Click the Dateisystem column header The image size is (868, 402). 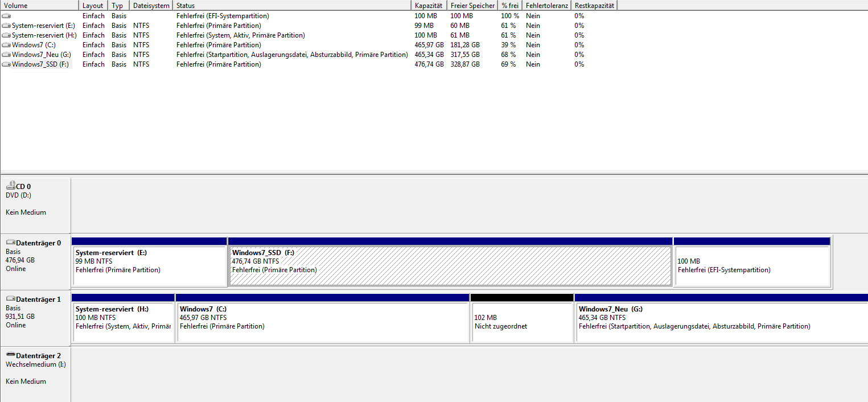point(151,5)
